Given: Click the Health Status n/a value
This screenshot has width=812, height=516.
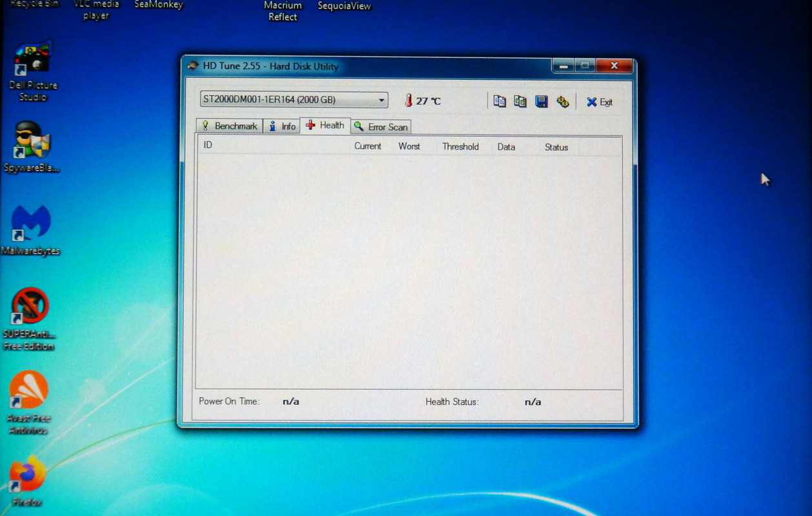Looking at the screenshot, I should coord(533,402).
